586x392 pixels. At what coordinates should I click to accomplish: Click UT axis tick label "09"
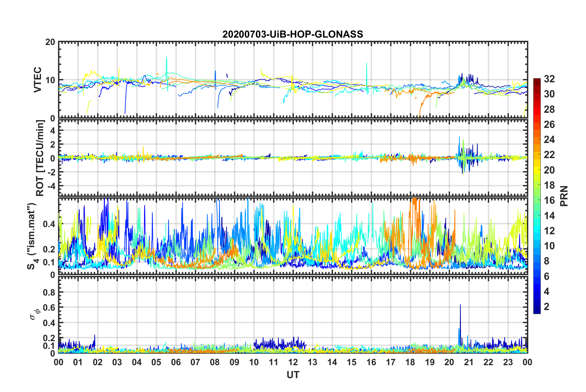tap(234, 362)
